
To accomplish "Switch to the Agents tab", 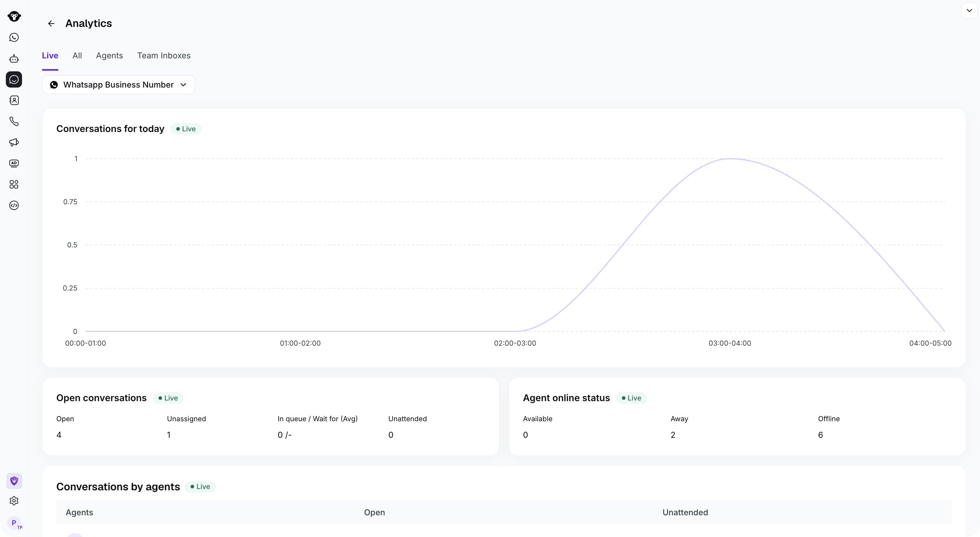I will click(110, 55).
